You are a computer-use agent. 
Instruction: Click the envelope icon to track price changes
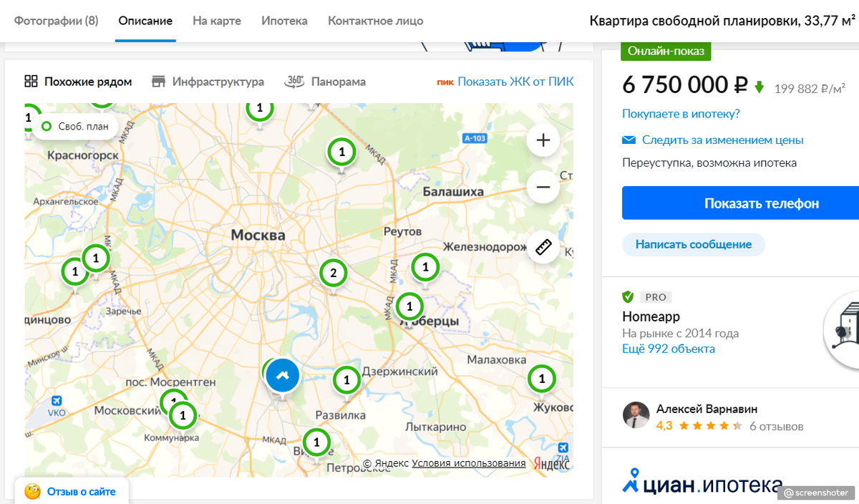(x=629, y=140)
